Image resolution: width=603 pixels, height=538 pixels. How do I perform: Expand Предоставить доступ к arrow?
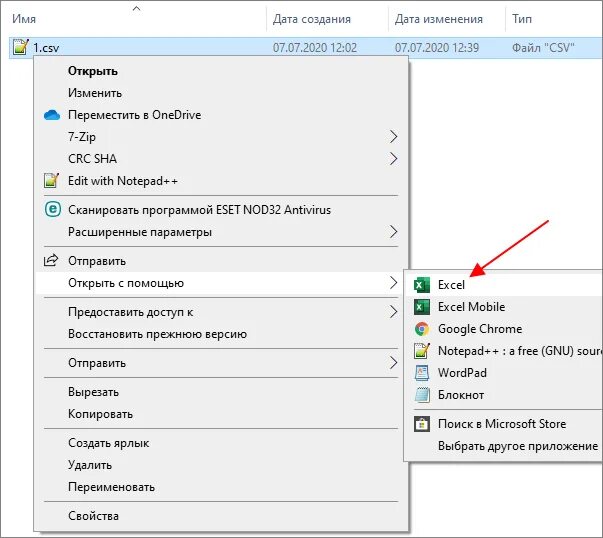coord(393,312)
